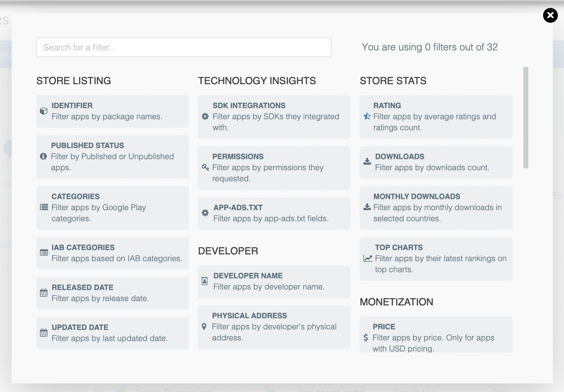This screenshot has height=392, width=564.
Task: Click the Developer Name badge icon
Action: (205, 281)
